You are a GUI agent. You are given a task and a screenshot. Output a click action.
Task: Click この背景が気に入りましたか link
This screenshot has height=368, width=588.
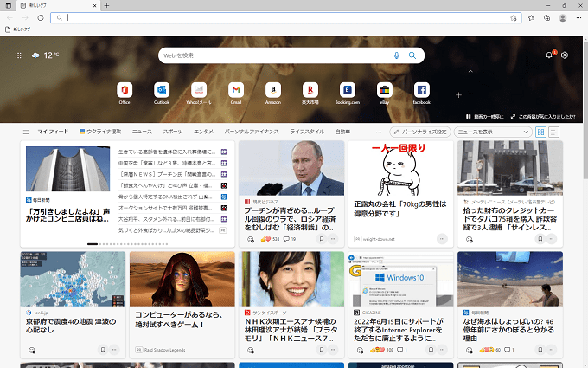543,116
